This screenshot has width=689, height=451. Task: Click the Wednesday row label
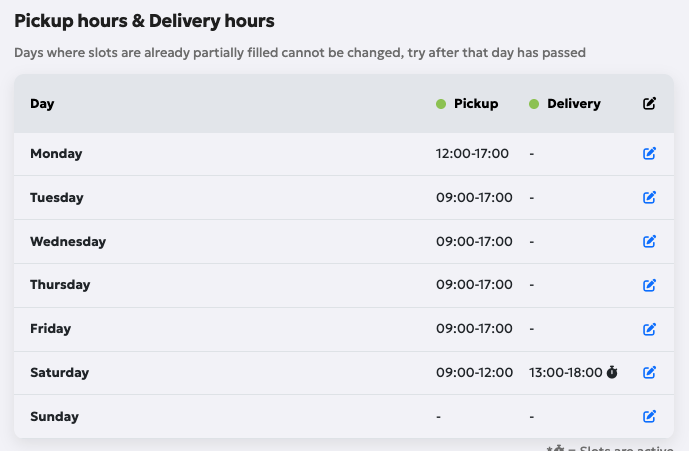67,241
